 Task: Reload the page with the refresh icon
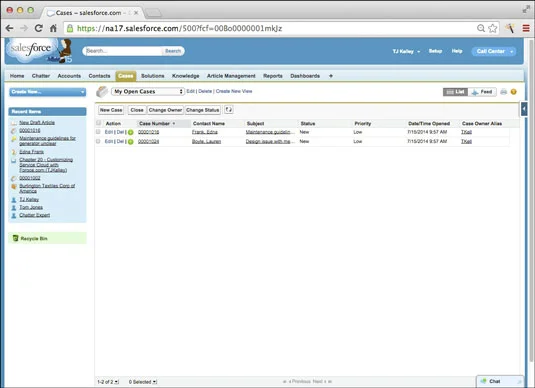click(x=39, y=28)
